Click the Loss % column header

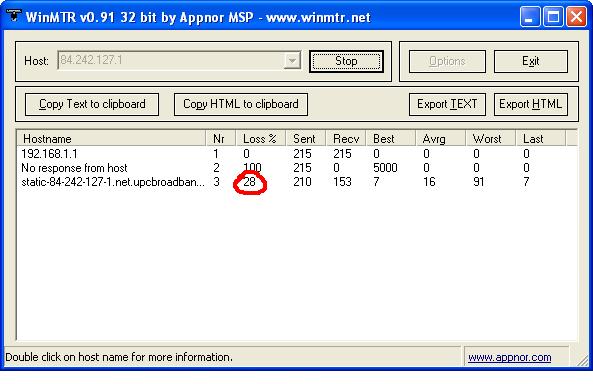pos(261,138)
